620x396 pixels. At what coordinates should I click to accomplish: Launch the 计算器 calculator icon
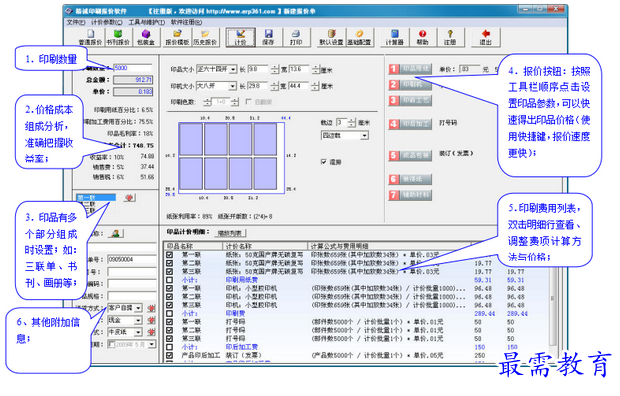(394, 37)
